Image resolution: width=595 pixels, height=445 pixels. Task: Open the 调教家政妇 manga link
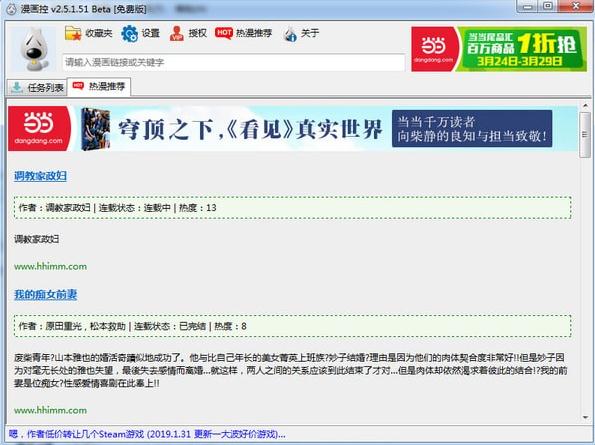(x=40, y=176)
